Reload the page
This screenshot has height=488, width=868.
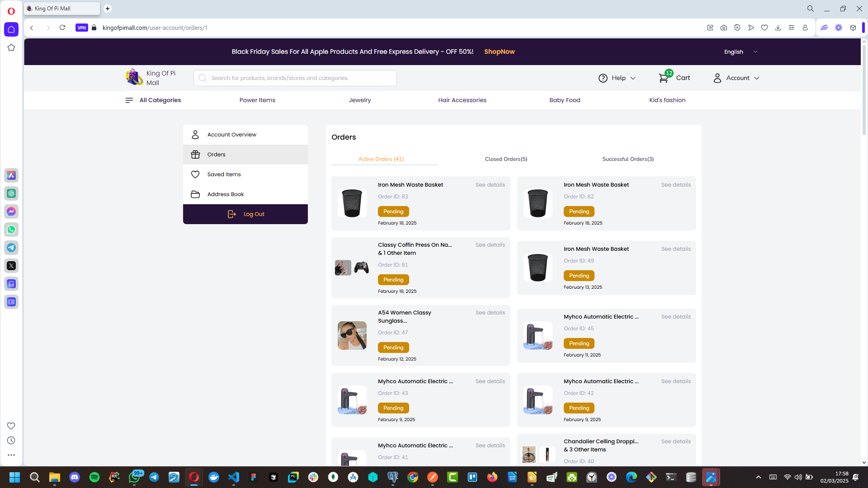pos(62,28)
